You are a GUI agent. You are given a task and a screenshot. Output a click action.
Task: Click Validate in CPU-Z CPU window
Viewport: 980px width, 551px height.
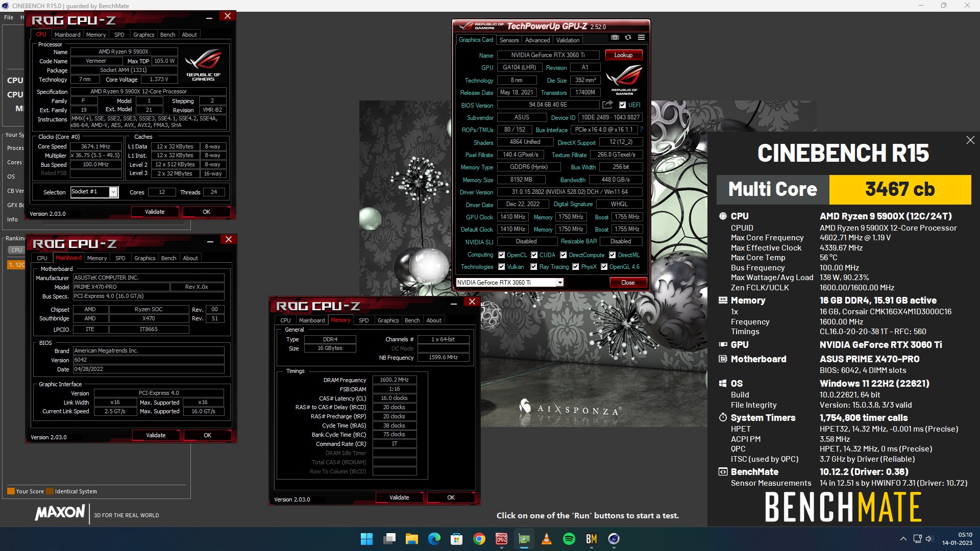155,212
